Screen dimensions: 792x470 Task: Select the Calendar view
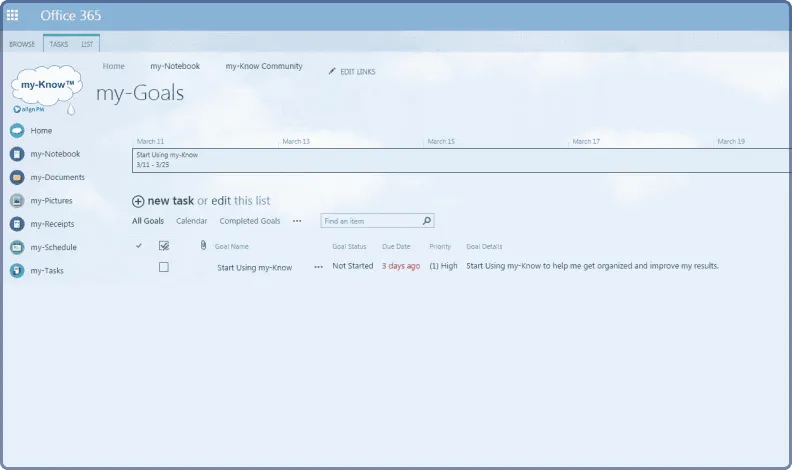(191, 221)
